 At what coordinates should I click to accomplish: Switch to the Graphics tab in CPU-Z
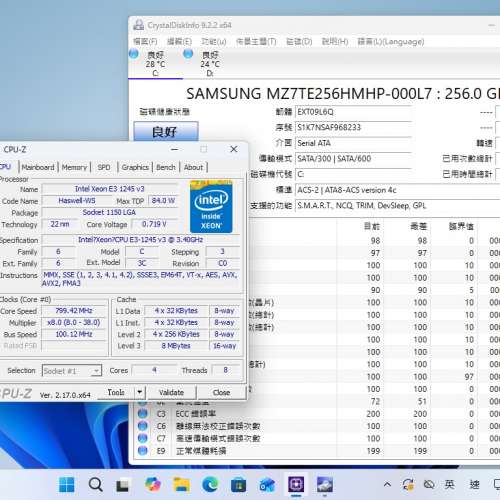[135, 167]
